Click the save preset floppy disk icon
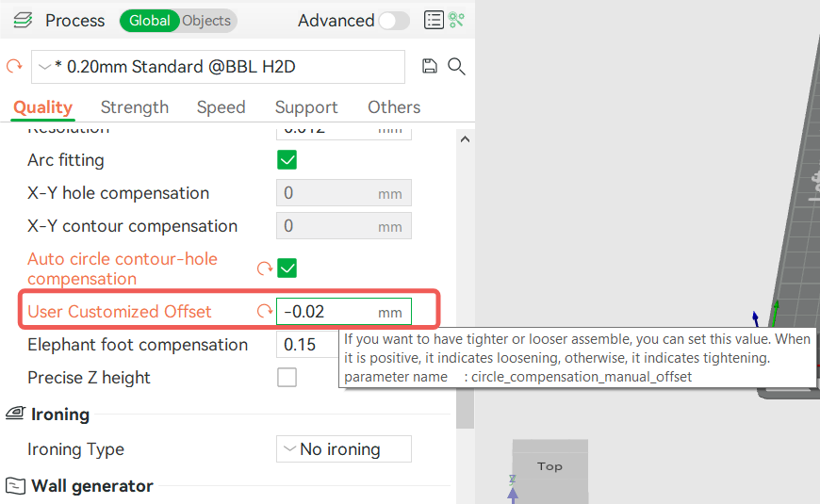 click(430, 66)
